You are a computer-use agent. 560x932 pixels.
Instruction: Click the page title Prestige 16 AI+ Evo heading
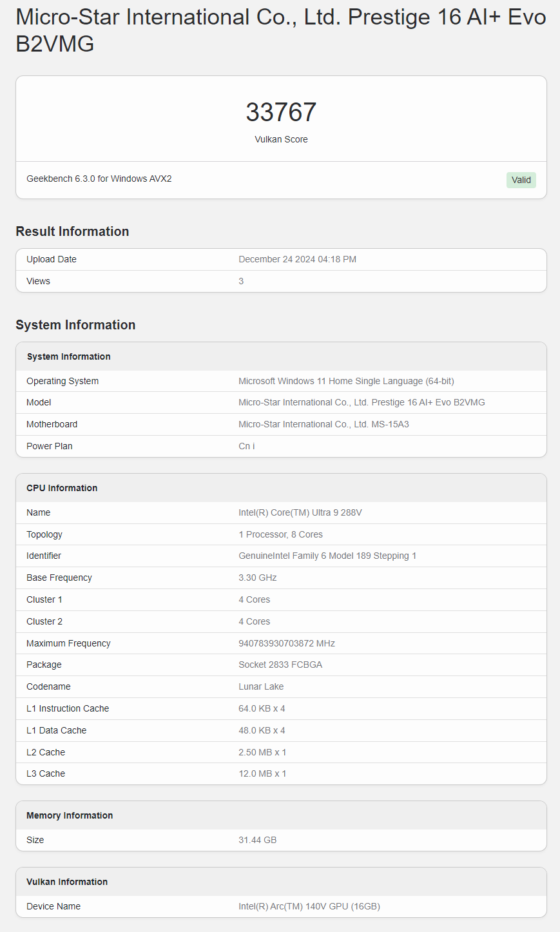281,30
